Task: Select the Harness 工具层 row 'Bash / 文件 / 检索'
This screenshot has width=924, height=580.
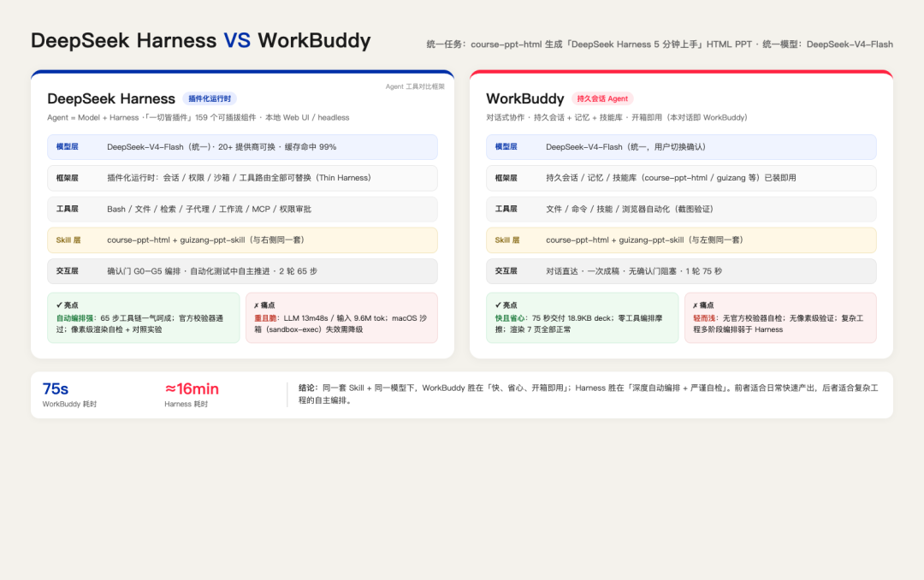Action: pyautogui.click(x=242, y=210)
